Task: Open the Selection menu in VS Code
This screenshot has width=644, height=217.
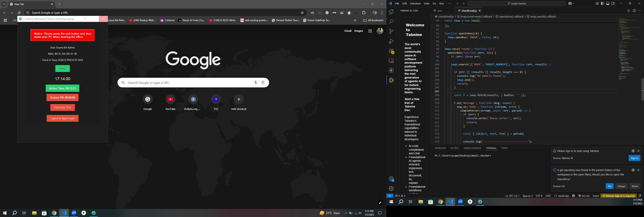Action: [415, 3]
